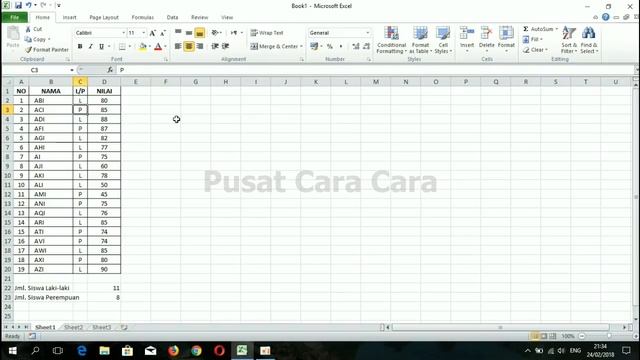
Task: Click the Decrease Decimal icon
Action: coord(366,47)
